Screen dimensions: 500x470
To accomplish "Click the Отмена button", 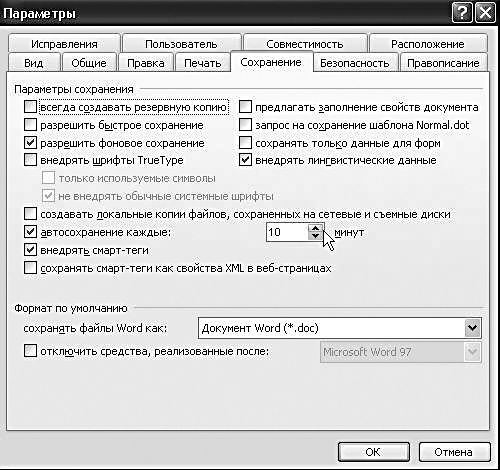I will coord(454,452).
